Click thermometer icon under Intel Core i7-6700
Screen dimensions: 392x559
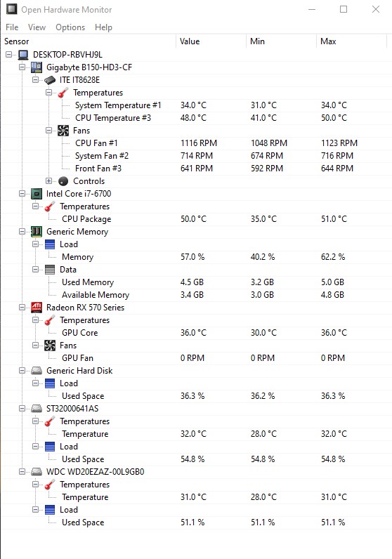click(x=50, y=206)
